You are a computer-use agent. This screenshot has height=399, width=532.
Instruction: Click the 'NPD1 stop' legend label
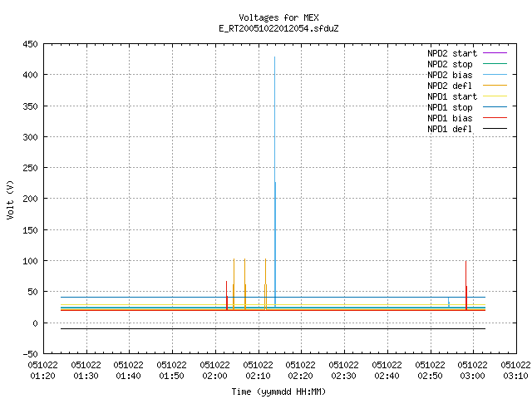pos(450,107)
